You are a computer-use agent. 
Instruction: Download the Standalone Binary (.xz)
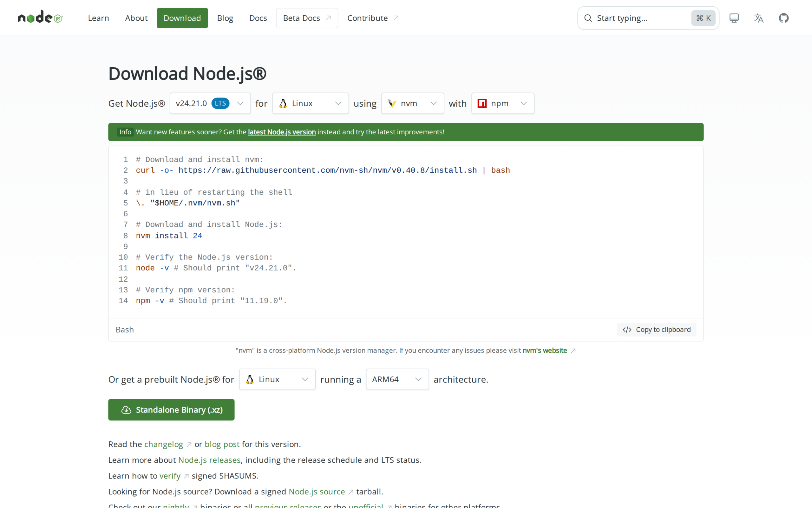(171, 410)
